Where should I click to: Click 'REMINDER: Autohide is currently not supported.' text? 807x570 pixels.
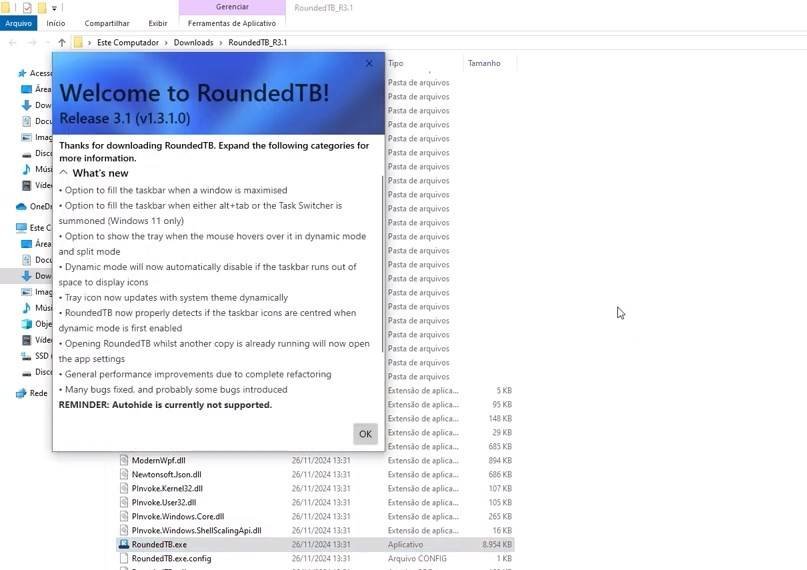[x=165, y=405]
